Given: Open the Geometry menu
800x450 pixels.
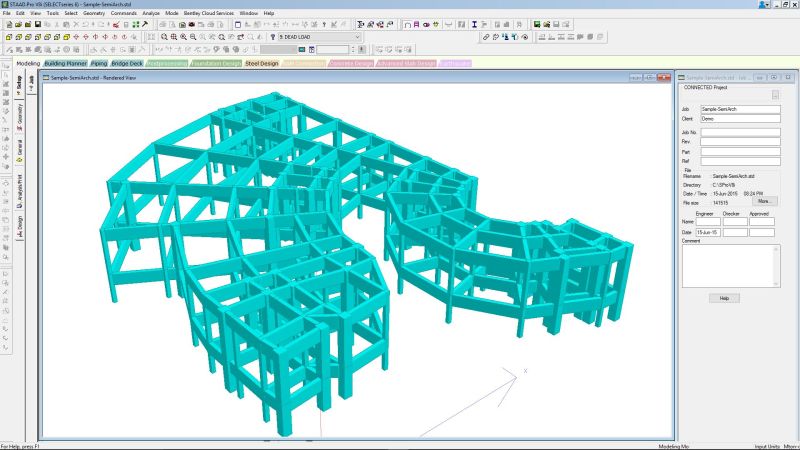Looking at the screenshot, I should click(94, 13).
